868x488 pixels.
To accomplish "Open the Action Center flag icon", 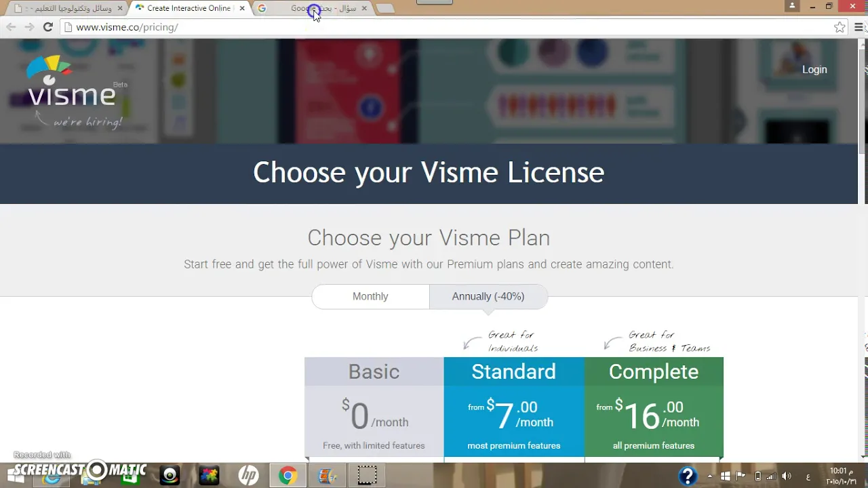I will 741,476.
